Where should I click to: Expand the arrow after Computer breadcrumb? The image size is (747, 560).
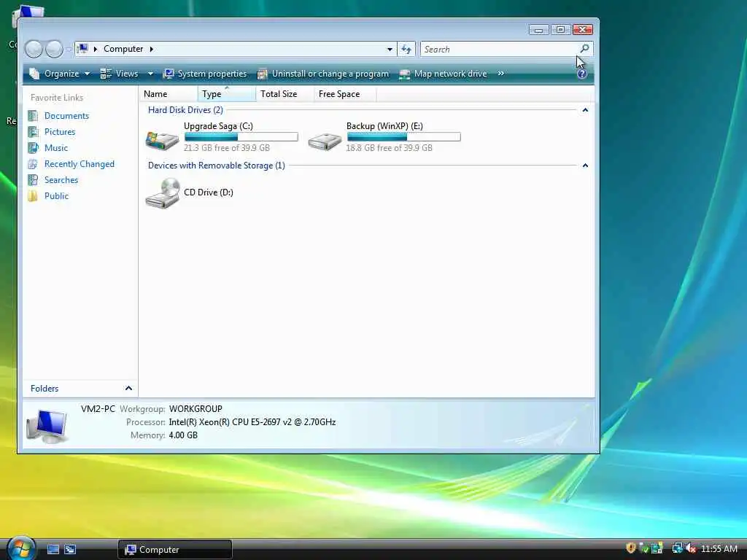pos(152,49)
